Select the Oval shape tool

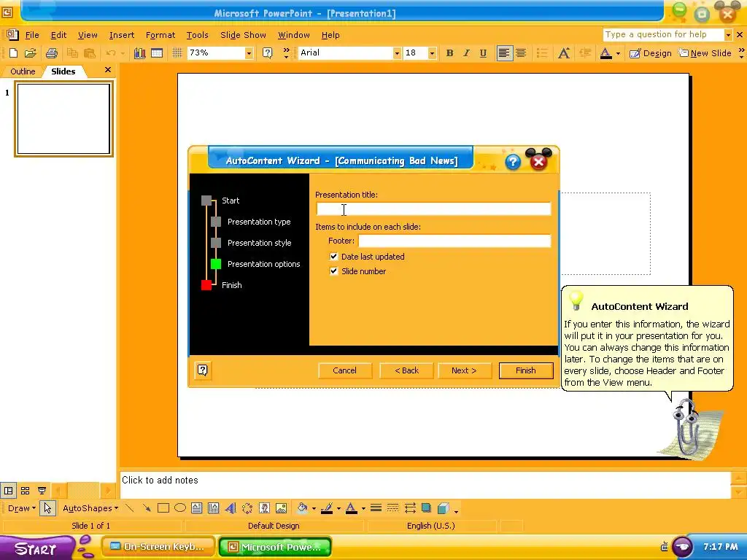(180, 508)
